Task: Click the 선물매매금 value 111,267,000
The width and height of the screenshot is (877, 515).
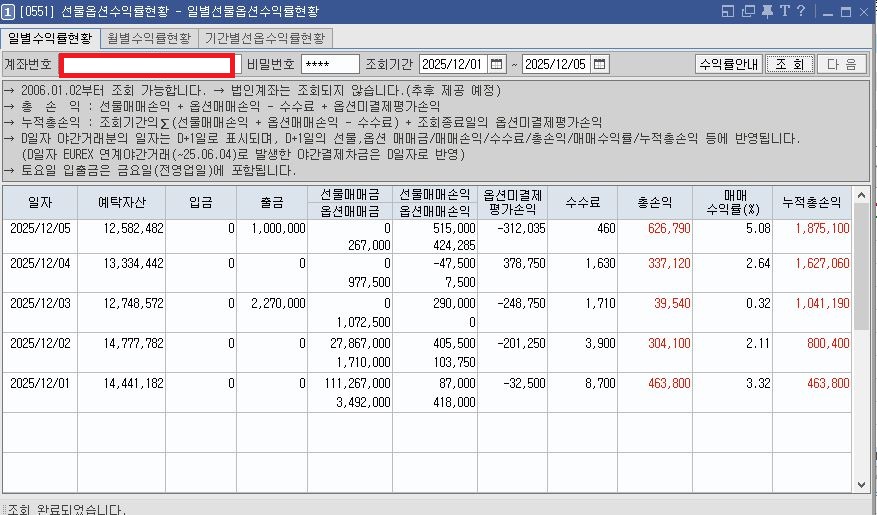Action: point(357,383)
